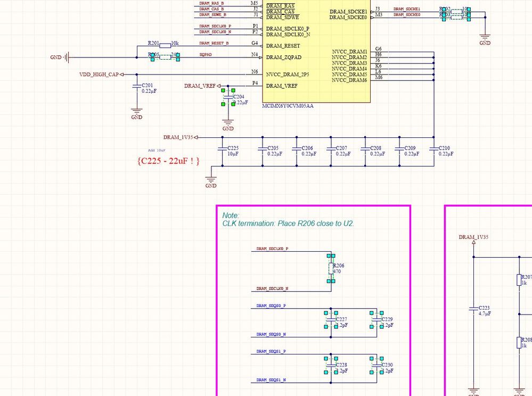Click the DRAM_1V35 port left of C225
532x396 pixels.
(181, 137)
